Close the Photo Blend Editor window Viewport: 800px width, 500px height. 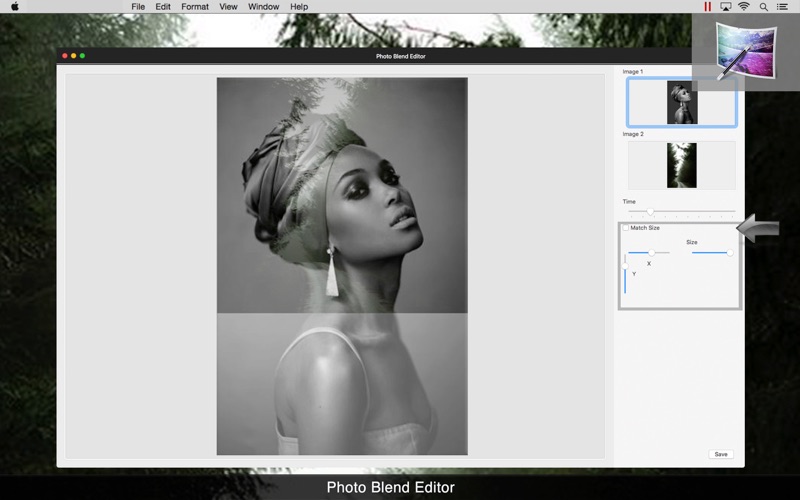[x=65, y=56]
